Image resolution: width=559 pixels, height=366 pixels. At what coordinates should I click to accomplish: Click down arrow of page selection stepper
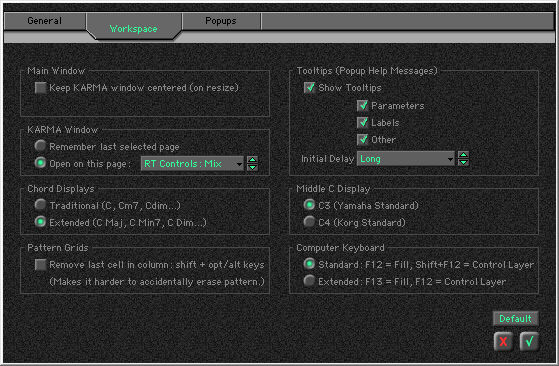[x=252, y=167]
